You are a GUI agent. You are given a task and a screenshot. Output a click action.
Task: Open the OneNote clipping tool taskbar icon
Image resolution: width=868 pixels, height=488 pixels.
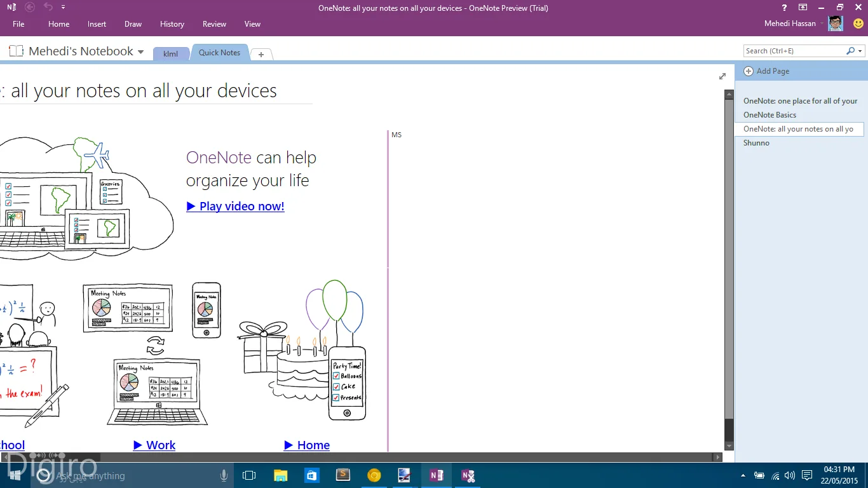pyautogui.click(x=468, y=475)
